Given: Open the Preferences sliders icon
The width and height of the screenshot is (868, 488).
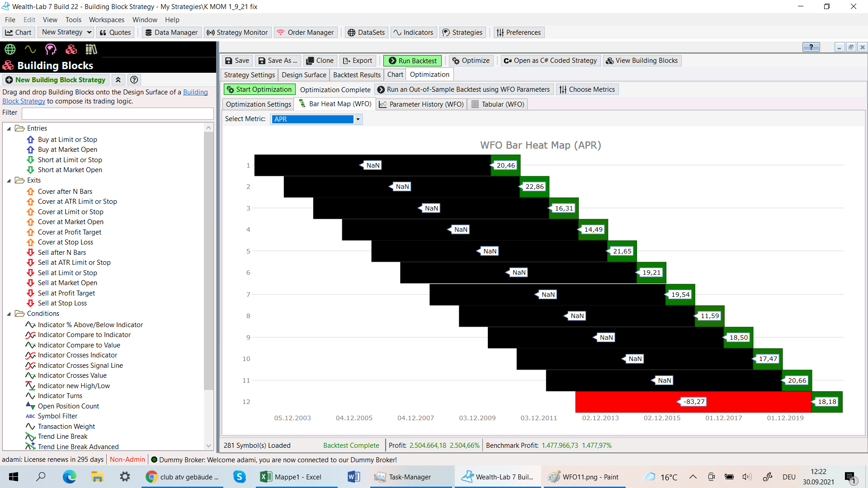Looking at the screenshot, I should [x=500, y=33].
